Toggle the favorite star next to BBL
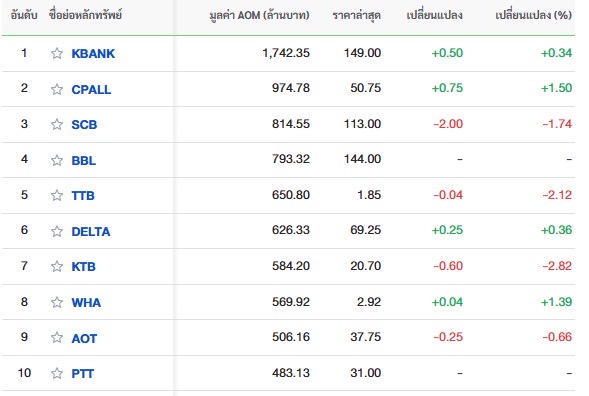 point(57,160)
